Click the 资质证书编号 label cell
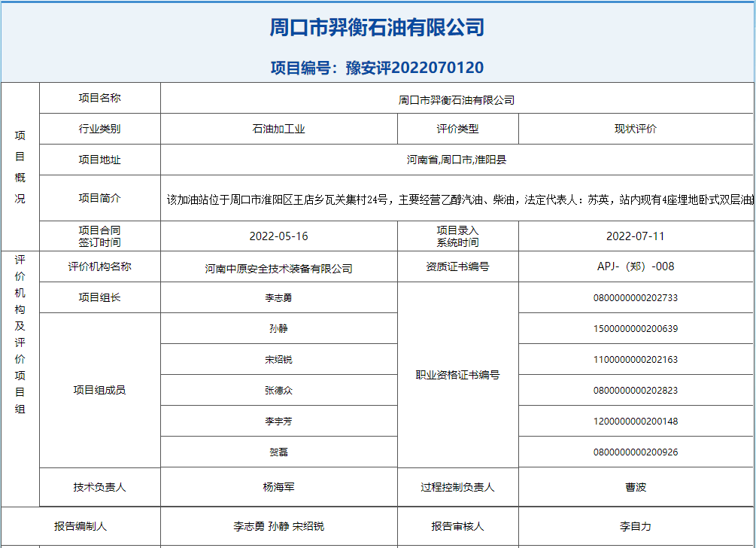Screen dimensions: 756x548 457,266
